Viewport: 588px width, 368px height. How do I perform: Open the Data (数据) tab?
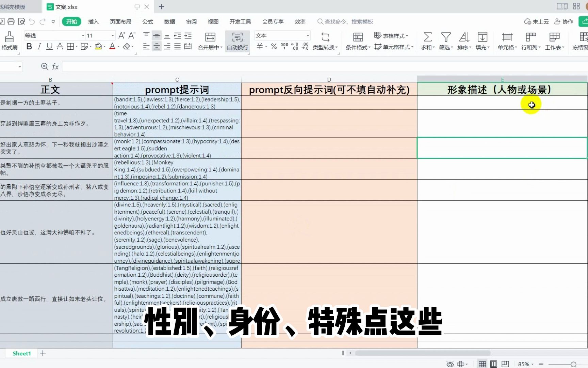point(169,21)
